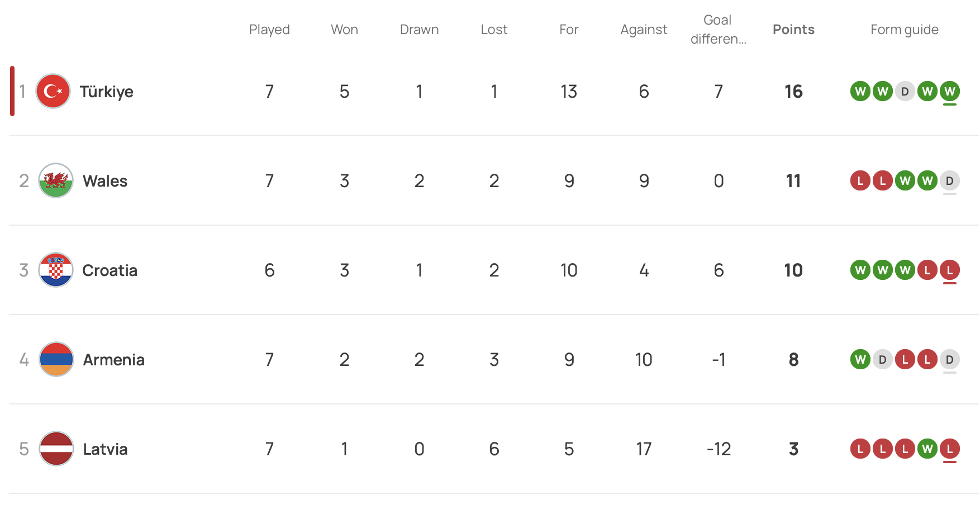Open the Wales team link
The image size is (980, 505).
(105, 181)
